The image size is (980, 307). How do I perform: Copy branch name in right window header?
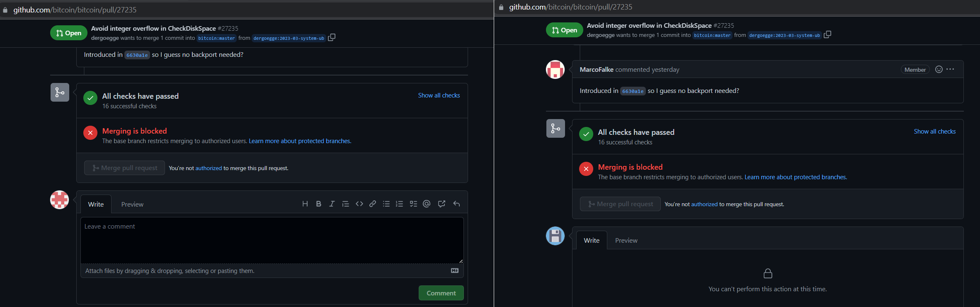pyautogui.click(x=827, y=34)
